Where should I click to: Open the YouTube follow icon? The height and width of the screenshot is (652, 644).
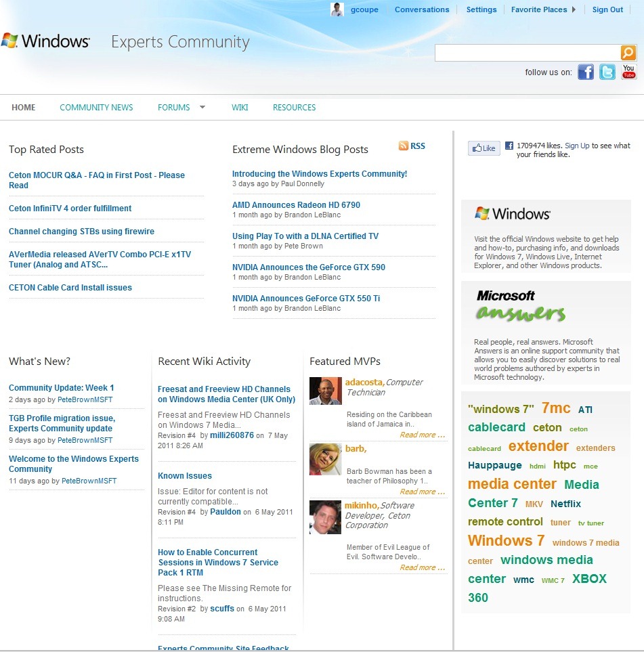tap(629, 72)
